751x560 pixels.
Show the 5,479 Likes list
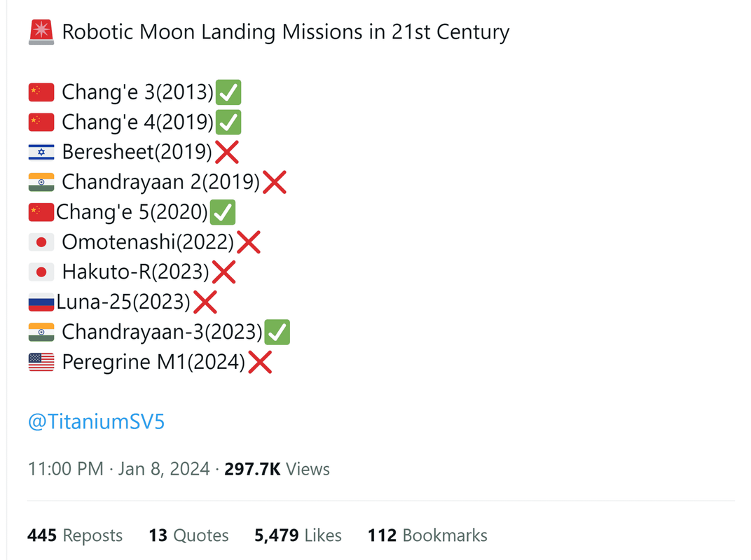[x=298, y=535]
